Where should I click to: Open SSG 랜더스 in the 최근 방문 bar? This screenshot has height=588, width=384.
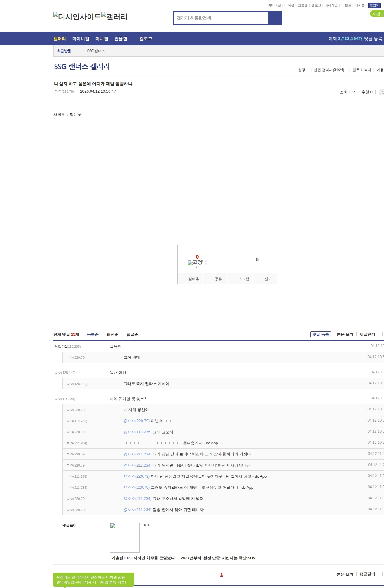click(x=96, y=51)
